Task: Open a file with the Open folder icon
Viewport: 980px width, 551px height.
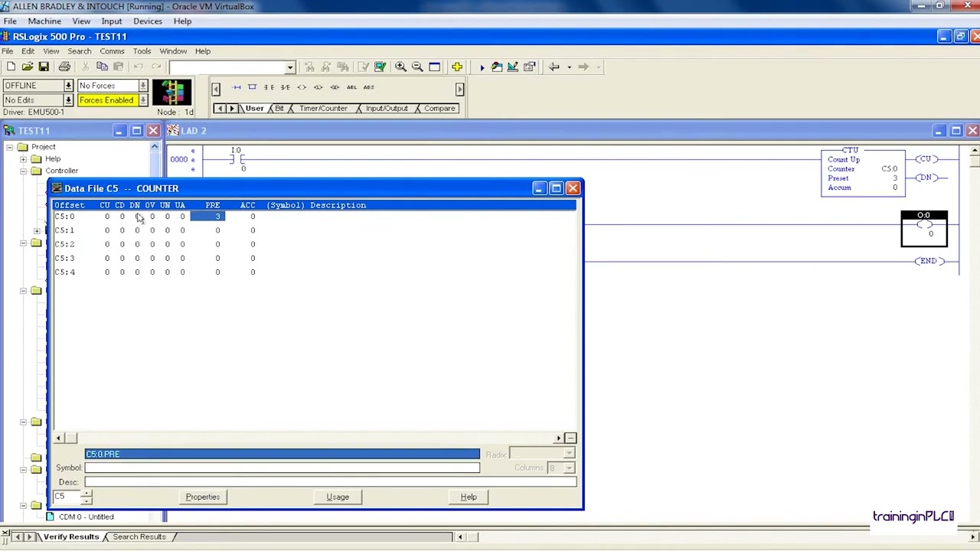Action: pos(27,67)
